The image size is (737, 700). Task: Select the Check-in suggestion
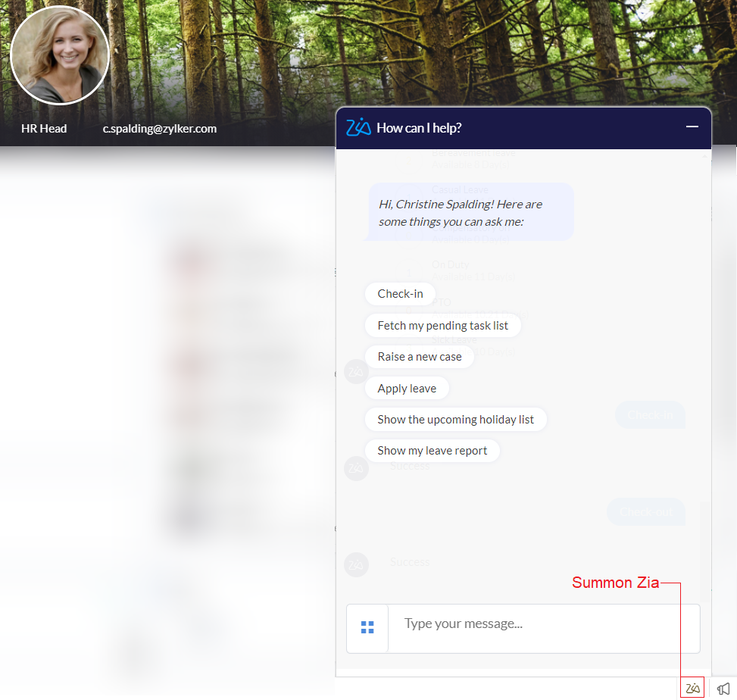(400, 294)
